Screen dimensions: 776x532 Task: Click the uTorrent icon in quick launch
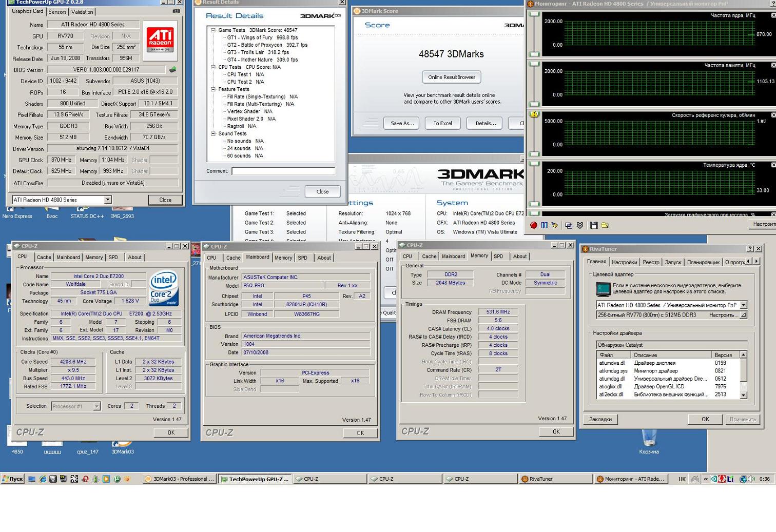click(x=117, y=479)
